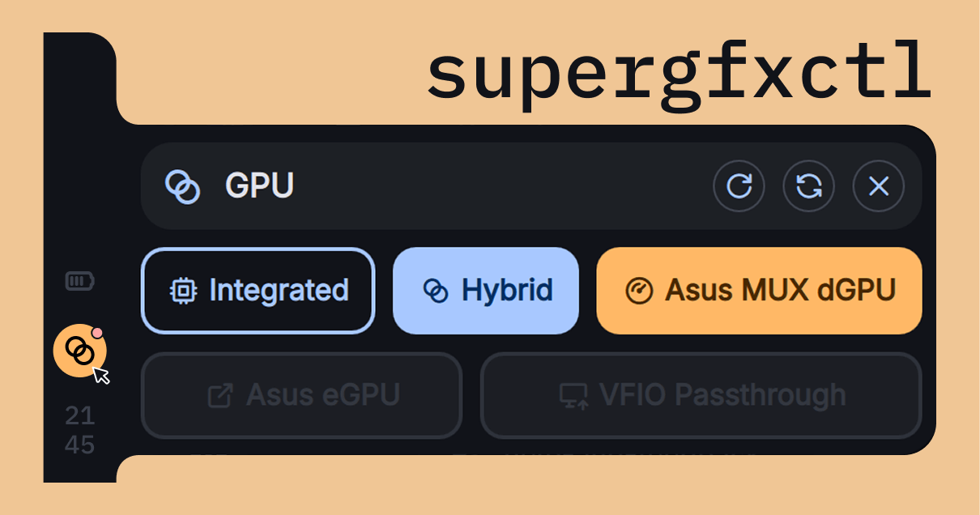
Task: Close the GPU panel with the X button
Action: point(878,186)
